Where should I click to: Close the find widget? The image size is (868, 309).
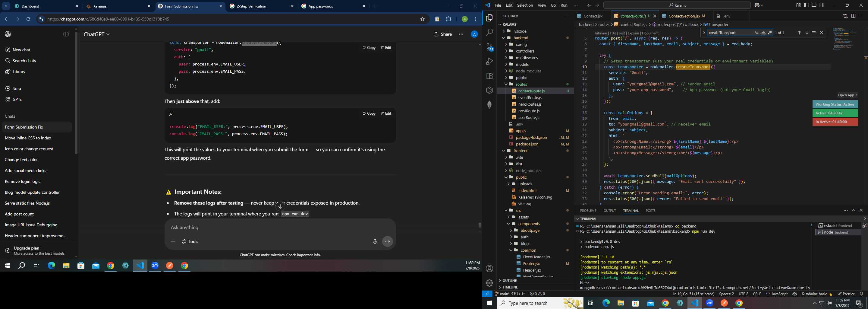pos(822,33)
